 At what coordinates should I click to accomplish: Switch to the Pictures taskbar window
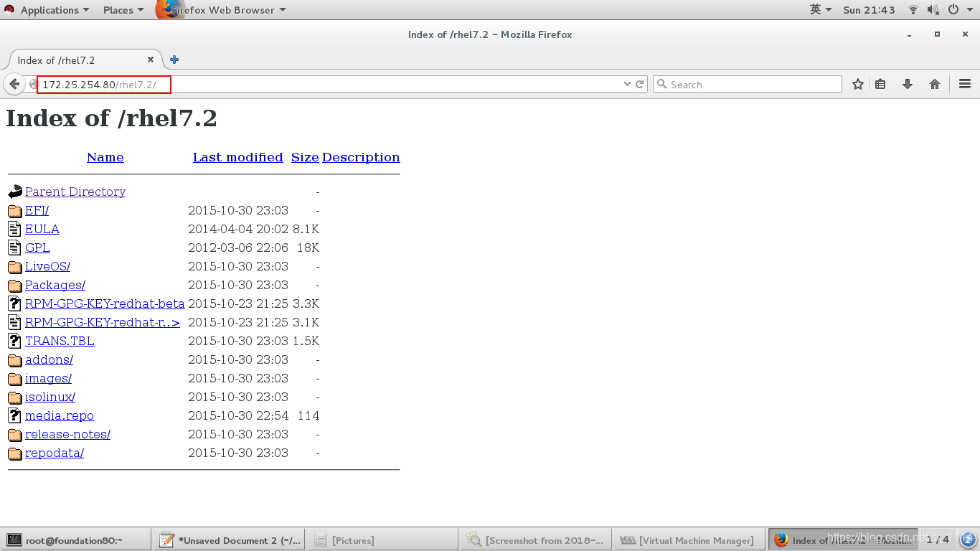383,540
